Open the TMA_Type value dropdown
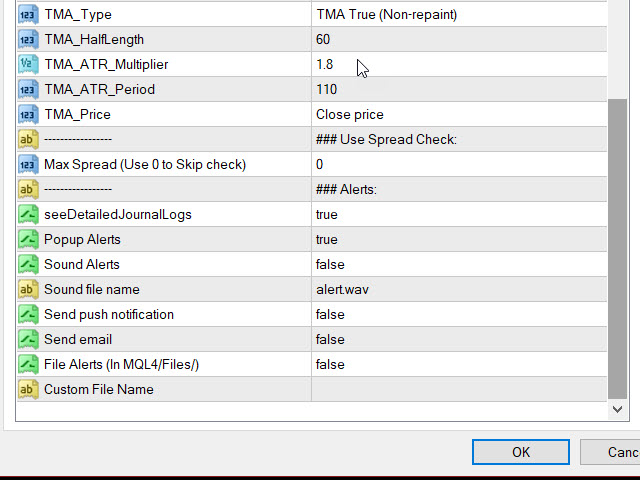This screenshot has height=480, width=640. pos(458,15)
